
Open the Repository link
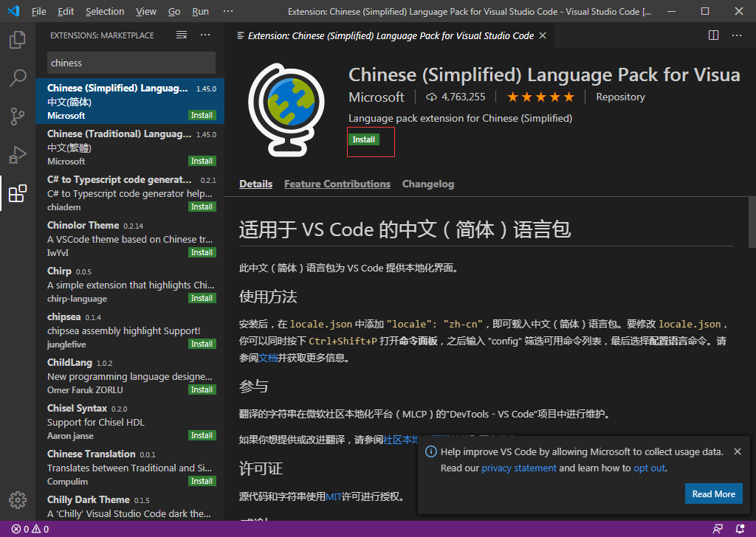tap(620, 97)
